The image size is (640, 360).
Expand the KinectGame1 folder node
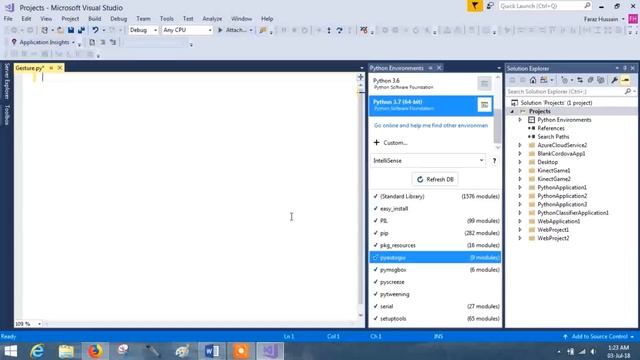click(520, 171)
